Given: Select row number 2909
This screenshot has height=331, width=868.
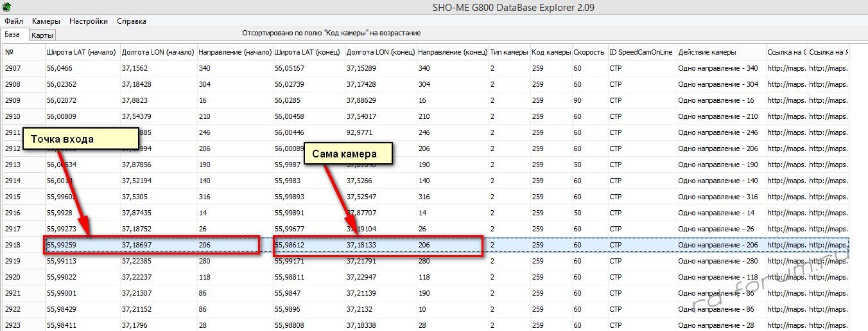Looking at the screenshot, I should 24,100.
